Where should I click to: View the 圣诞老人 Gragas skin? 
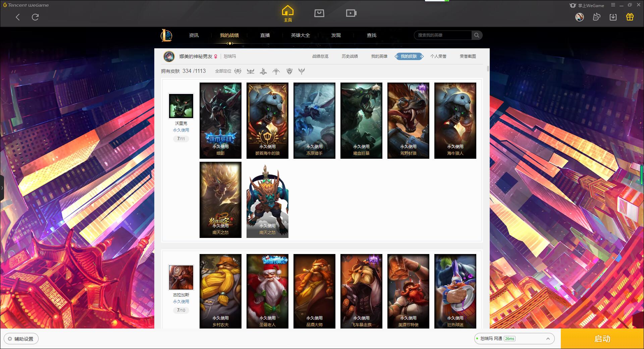point(267,291)
